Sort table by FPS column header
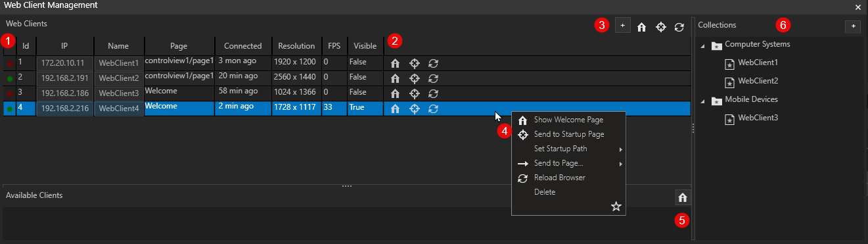The width and height of the screenshot is (868, 244). [x=334, y=46]
